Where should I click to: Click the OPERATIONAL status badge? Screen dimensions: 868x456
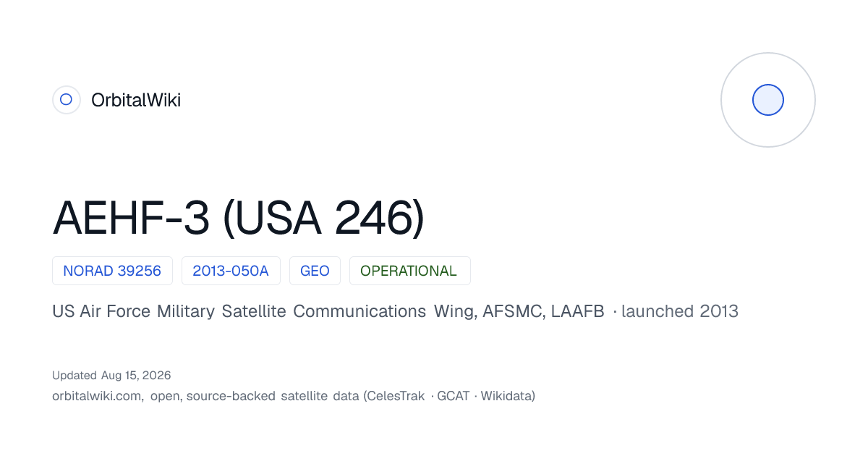(409, 271)
